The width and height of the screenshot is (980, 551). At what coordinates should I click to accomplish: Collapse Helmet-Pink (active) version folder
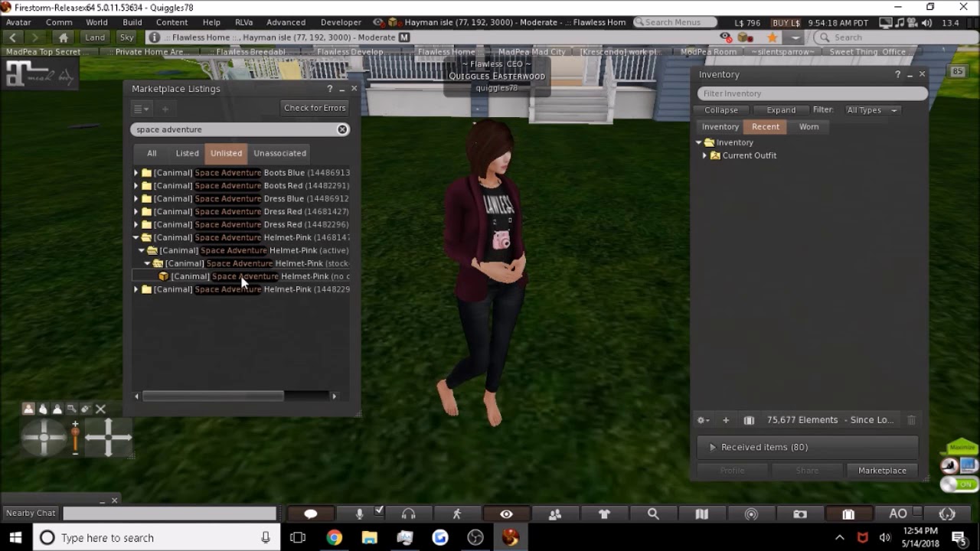click(142, 250)
